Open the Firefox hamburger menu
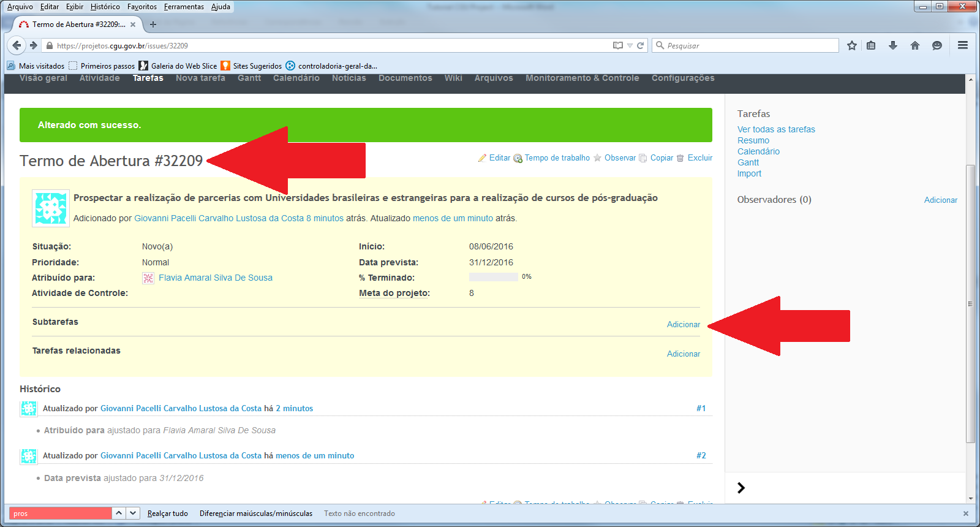The image size is (980, 527). [x=963, y=45]
